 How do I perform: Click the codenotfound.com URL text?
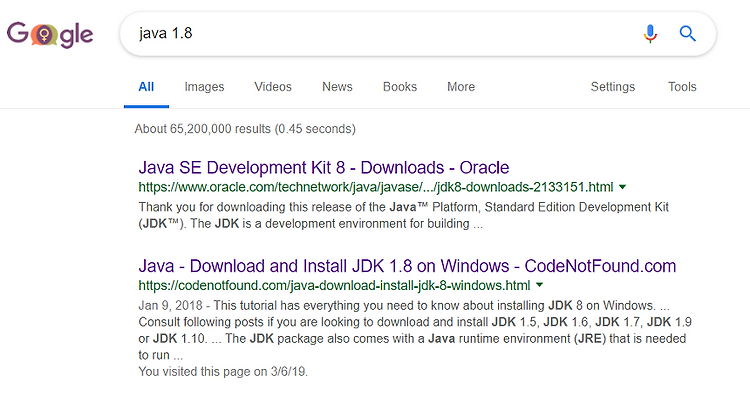click(334, 286)
